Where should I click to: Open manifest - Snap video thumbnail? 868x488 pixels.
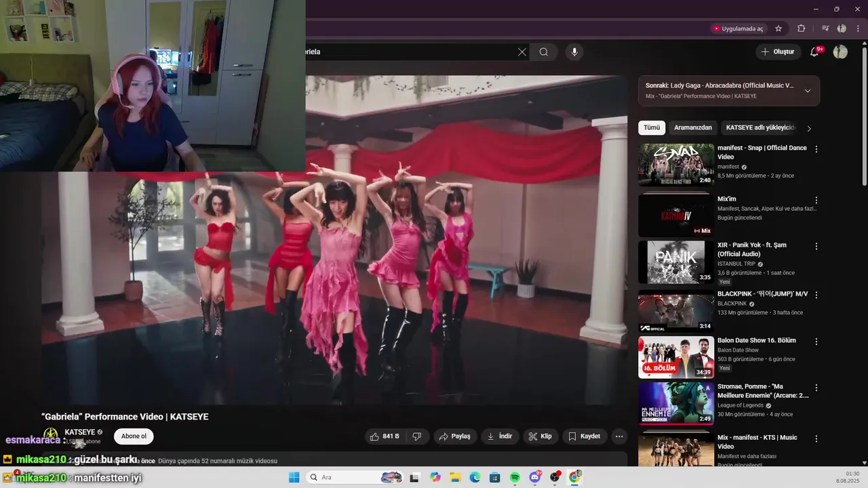pos(676,164)
